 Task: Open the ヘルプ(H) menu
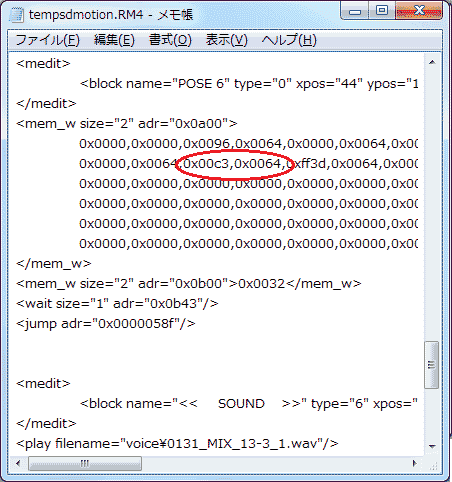click(289, 40)
